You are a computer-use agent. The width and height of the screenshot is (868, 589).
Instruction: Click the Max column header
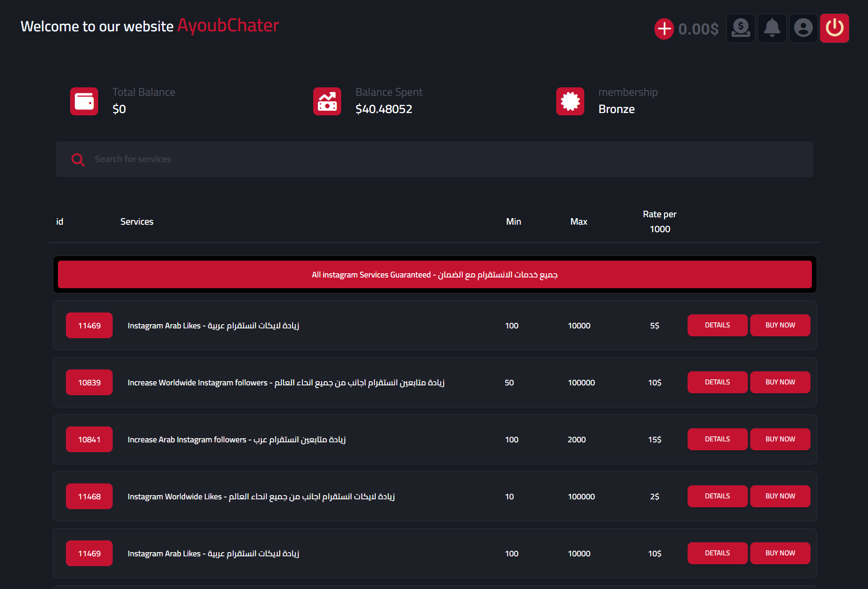[x=579, y=221]
